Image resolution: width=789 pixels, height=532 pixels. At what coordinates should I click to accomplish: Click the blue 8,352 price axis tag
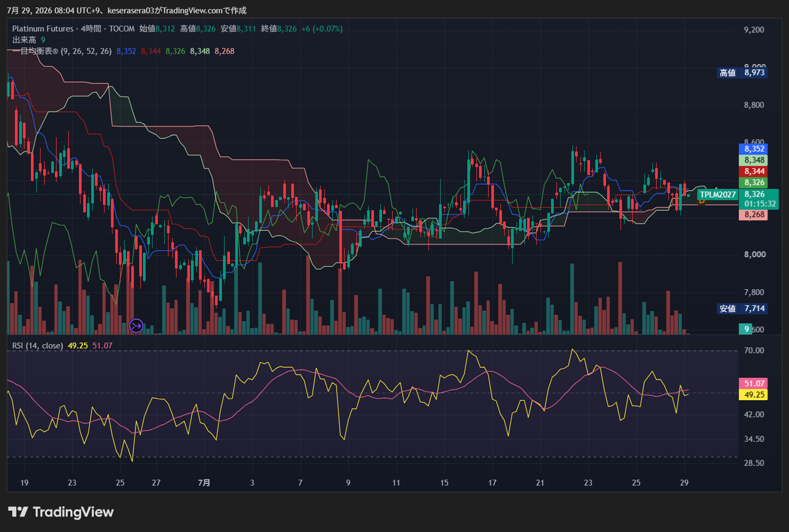pyautogui.click(x=754, y=149)
